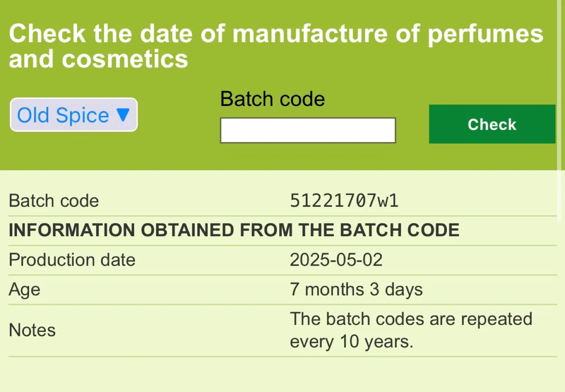
Task: Click the vertical scrollbar on the right edge
Action: (x=559, y=110)
